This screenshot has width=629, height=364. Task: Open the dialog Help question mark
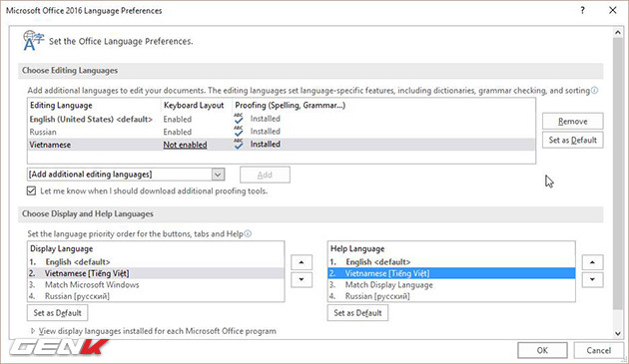[x=582, y=10]
